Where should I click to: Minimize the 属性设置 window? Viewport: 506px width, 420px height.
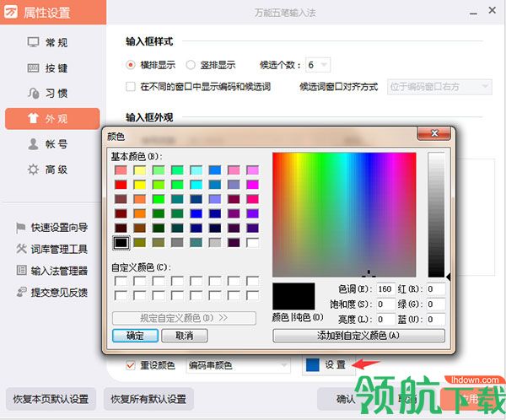473,13
